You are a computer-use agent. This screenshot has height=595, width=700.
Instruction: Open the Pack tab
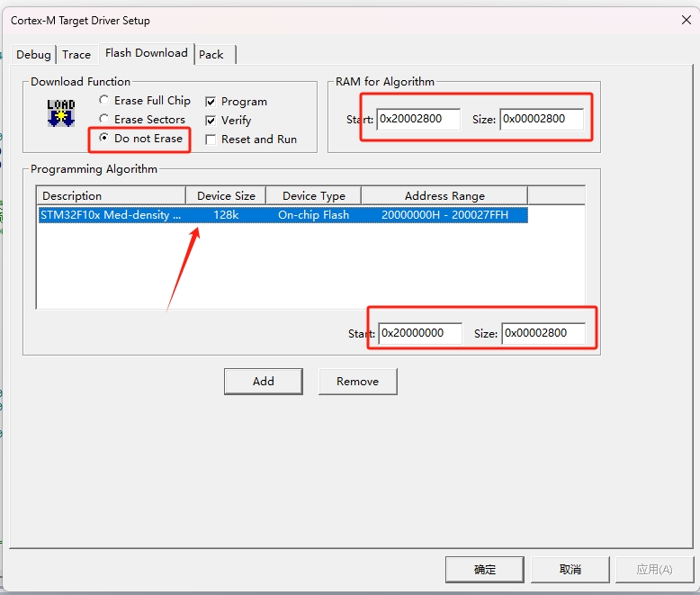click(x=211, y=55)
